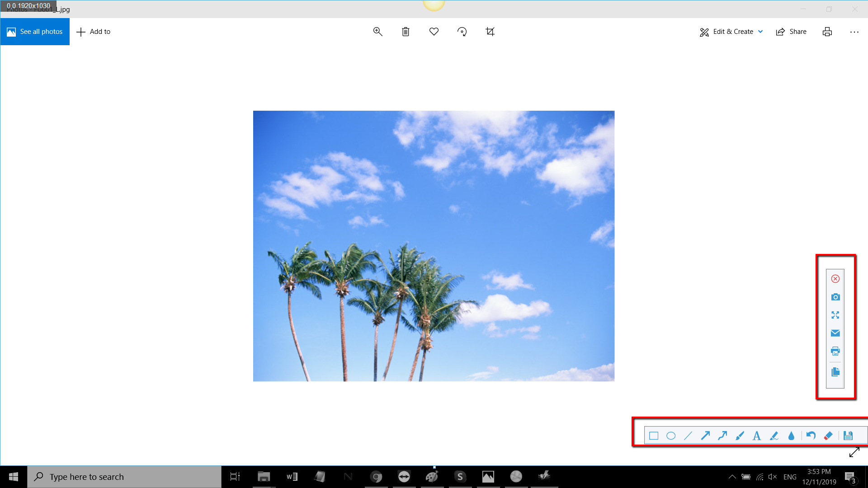Viewport: 868px width, 488px height.
Task: Save the annotated capture
Action: pyautogui.click(x=849, y=436)
